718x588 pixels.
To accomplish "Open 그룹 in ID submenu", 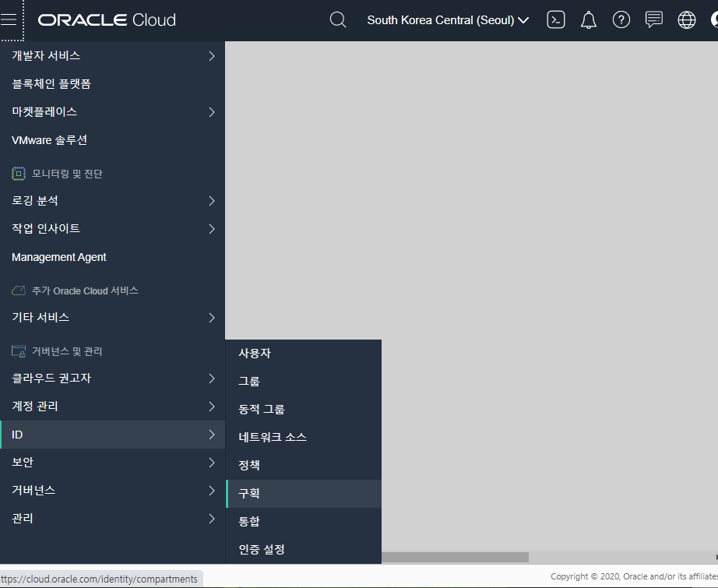I will [x=304, y=381].
